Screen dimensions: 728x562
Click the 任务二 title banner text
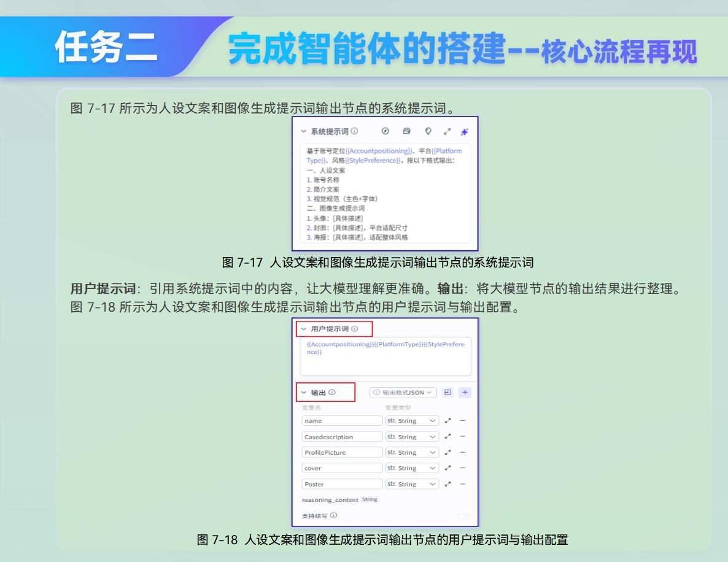tap(106, 47)
